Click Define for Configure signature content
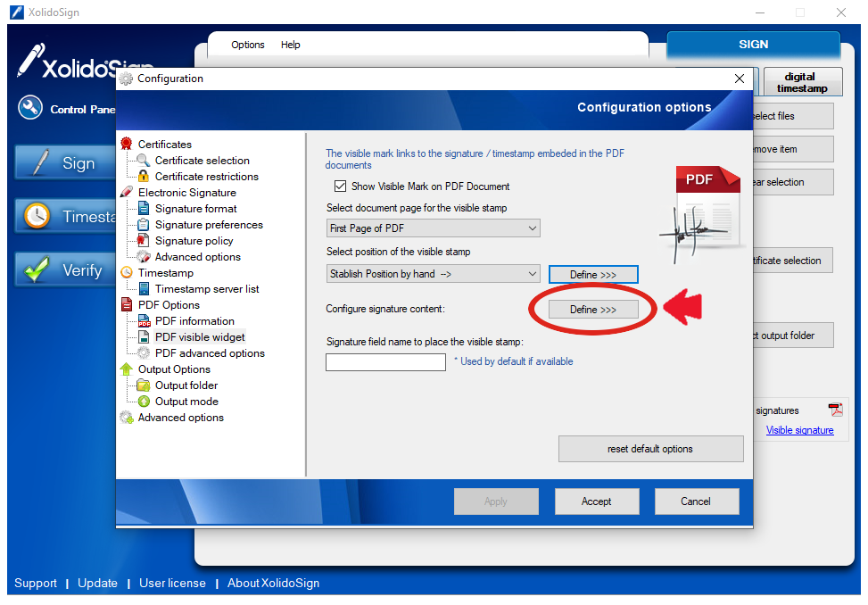 [593, 310]
